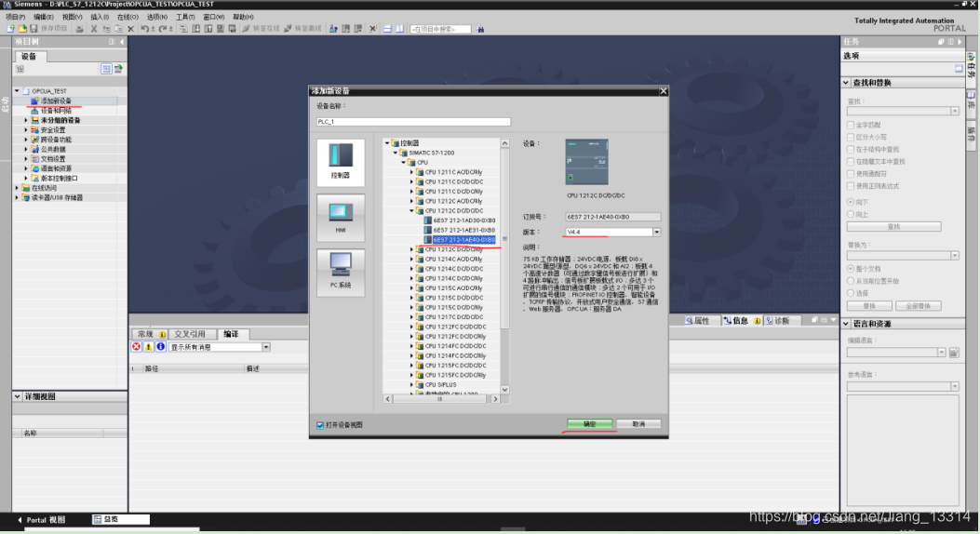Select order number 6ES7 212-1AE40-0XB0
980x534 pixels.
(463, 240)
